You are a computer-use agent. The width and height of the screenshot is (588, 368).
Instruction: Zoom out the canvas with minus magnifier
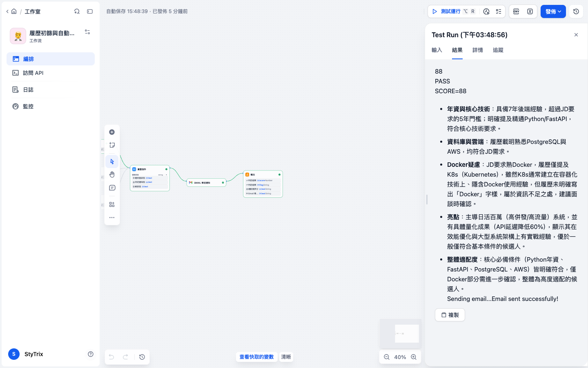point(387,357)
